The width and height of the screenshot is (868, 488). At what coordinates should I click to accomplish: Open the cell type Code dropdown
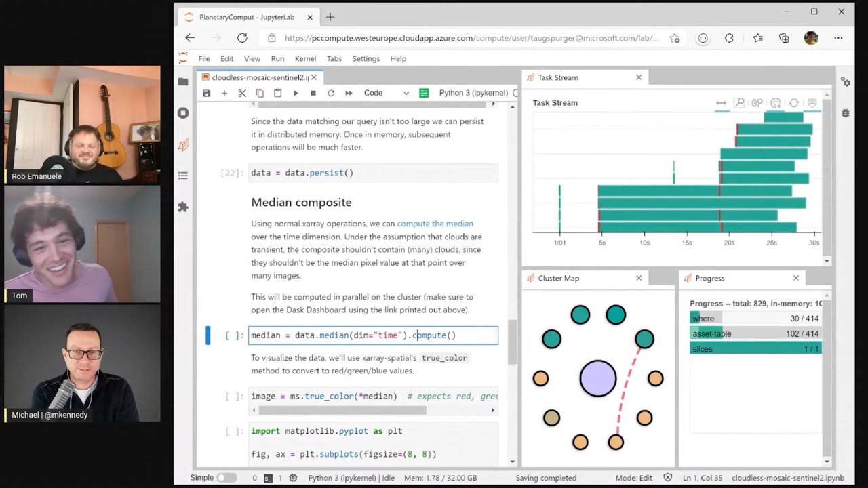click(386, 94)
